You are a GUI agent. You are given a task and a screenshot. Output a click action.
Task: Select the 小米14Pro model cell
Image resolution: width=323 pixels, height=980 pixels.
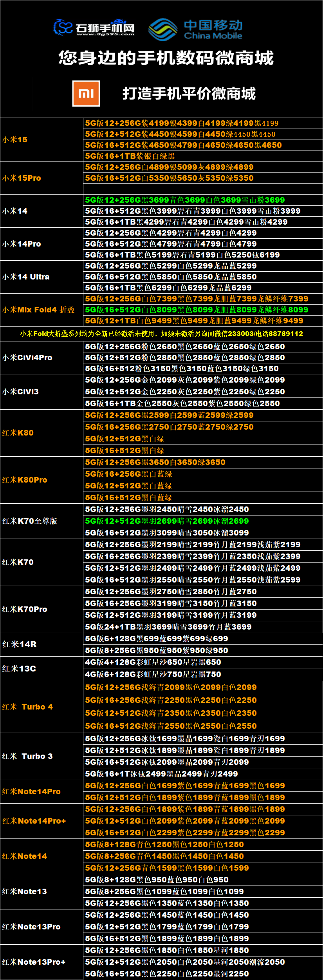[42, 244]
